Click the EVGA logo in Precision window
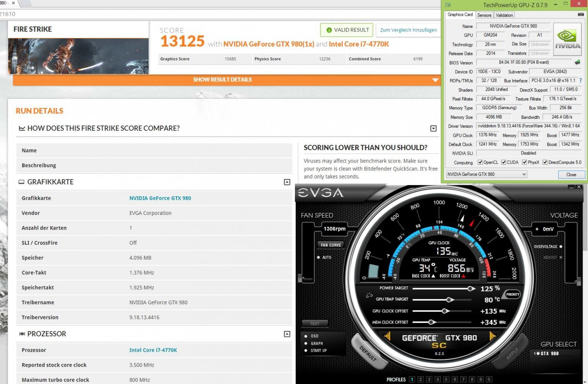 [x=321, y=192]
